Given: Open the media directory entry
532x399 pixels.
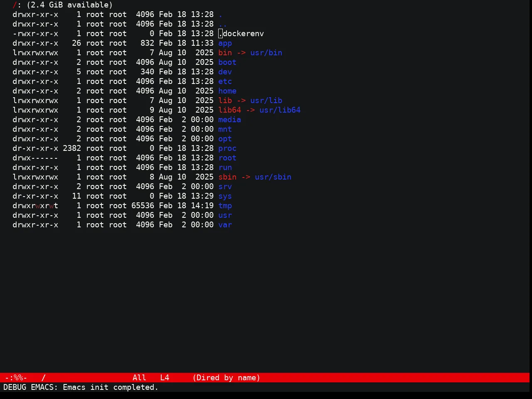Looking at the screenshot, I should pyautogui.click(x=229, y=120).
